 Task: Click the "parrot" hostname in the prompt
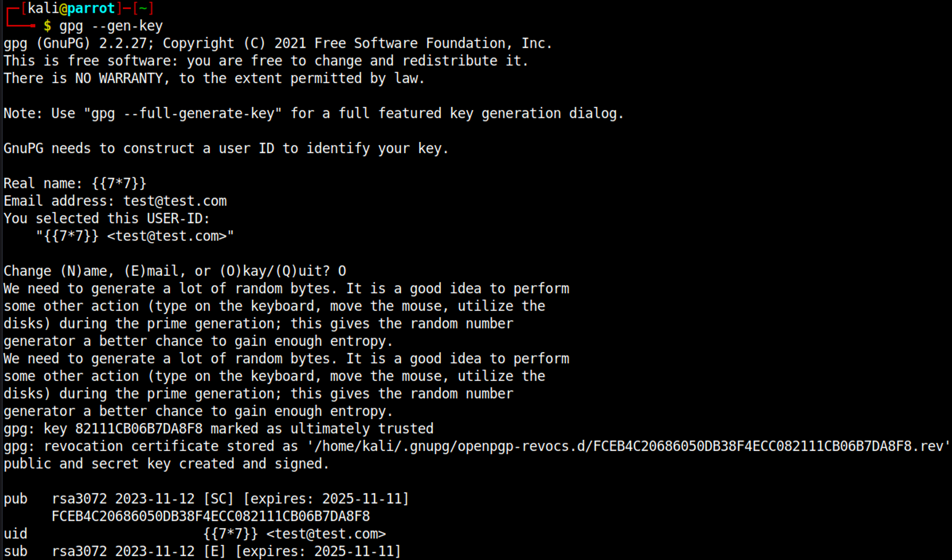[x=91, y=8]
